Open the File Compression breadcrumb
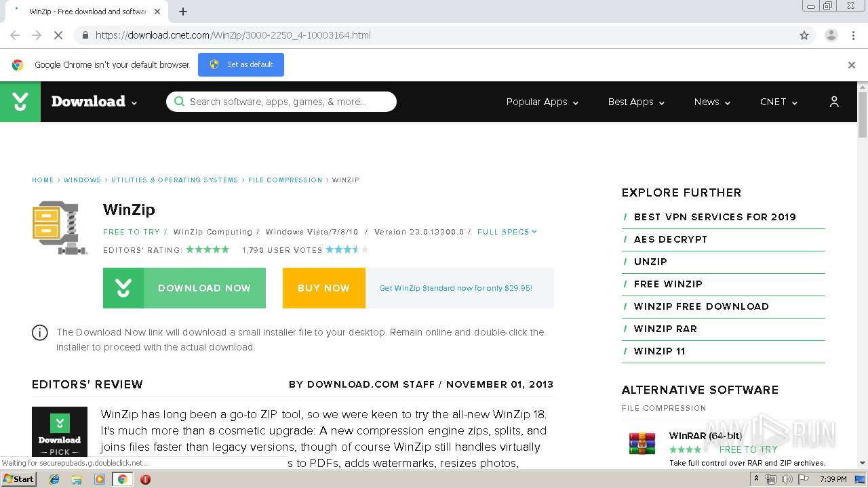The width and height of the screenshot is (868, 488). (x=285, y=180)
